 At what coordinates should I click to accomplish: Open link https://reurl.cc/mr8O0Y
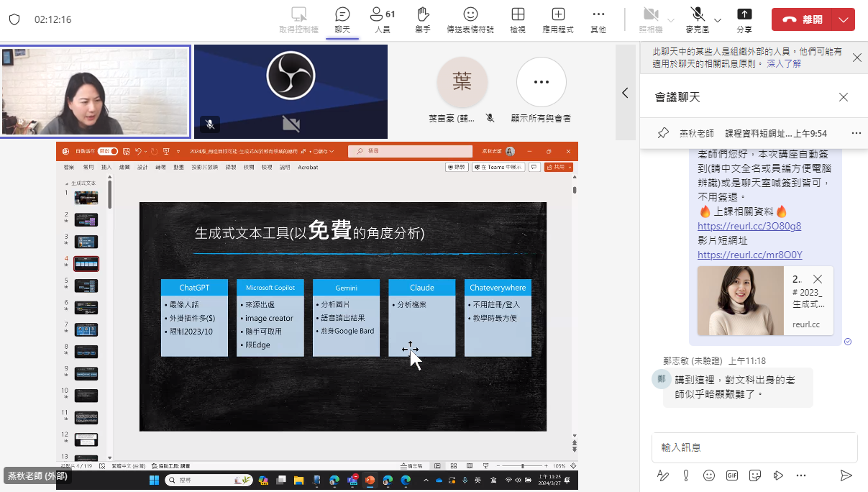750,255
